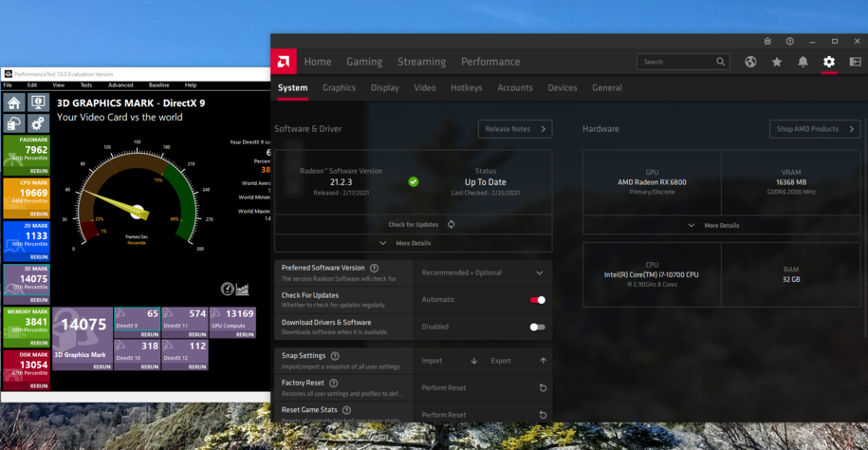
Task: Click the chart view icon below the speedometer
Action: tap(243, 289)
